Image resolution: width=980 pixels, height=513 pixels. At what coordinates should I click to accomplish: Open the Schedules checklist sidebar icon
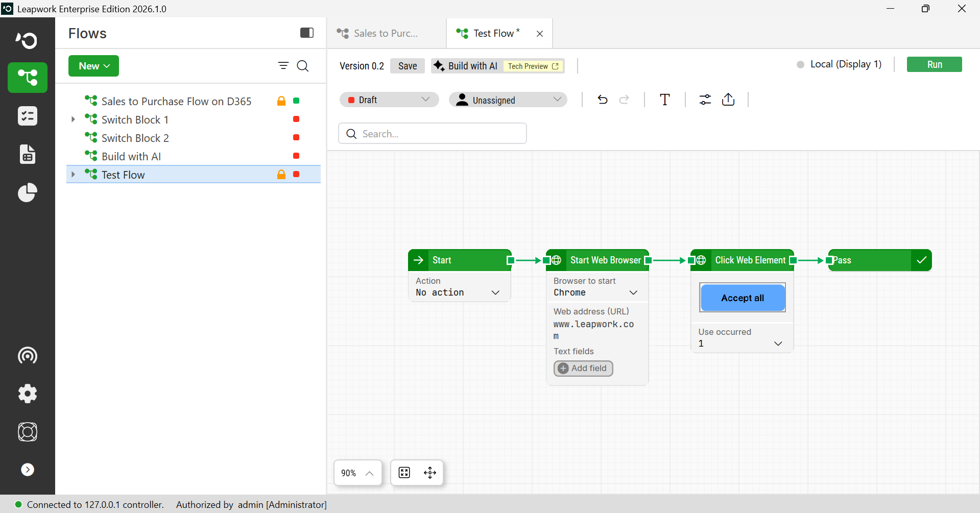28,116
